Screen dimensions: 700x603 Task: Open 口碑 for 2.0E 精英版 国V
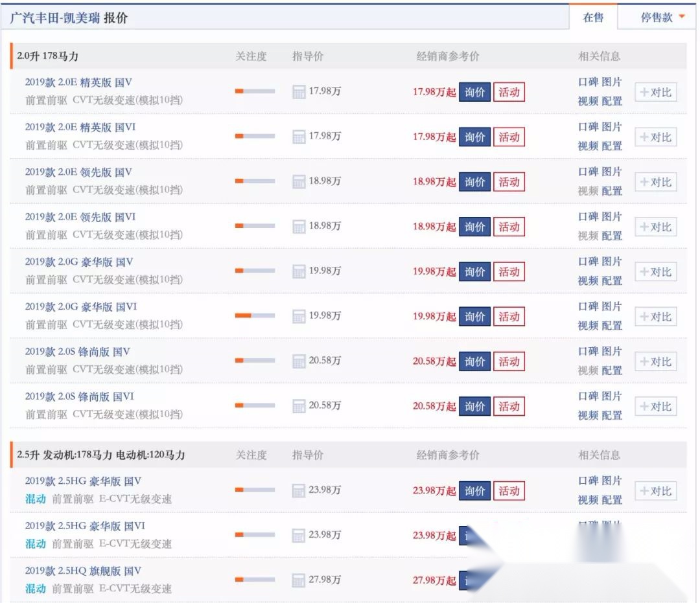pos(588,82)
